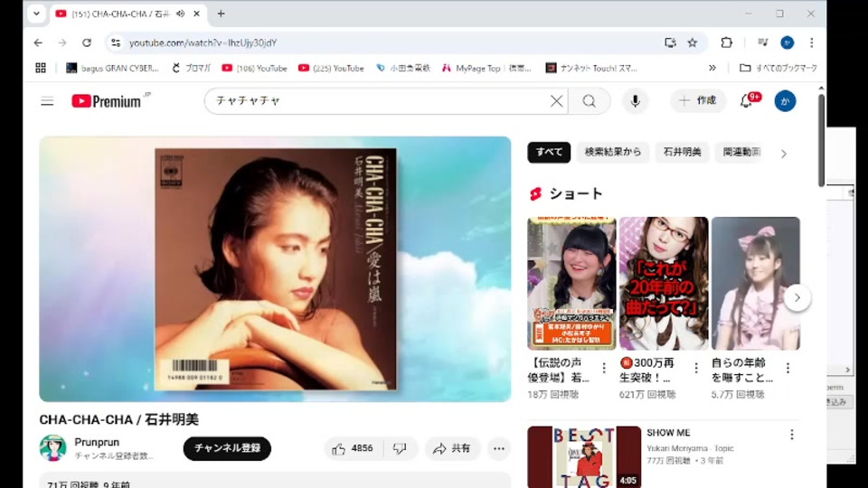Viewport: 868px width, 488px height.
Task: Open the bagus GRAN CYBER bookmark
Action: [x=112, y=68]
